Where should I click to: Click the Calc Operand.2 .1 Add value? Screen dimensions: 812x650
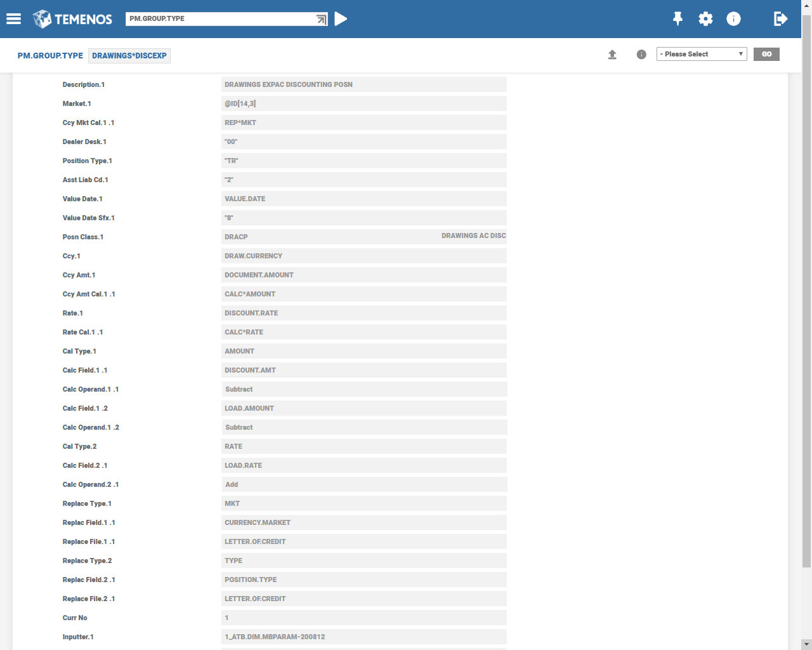coord(364,484)
